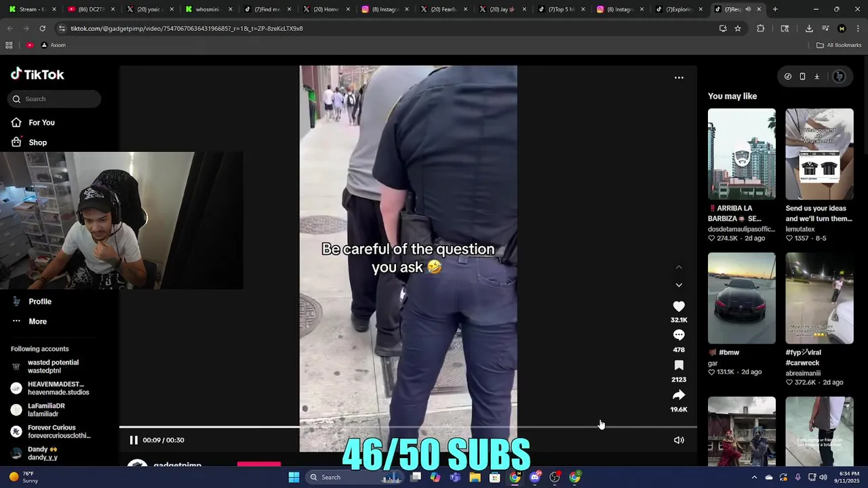This screenshot has width=868, height=488.
Task: Open OBS Studio from the taskbar
Action: click(x=555, y=477)
